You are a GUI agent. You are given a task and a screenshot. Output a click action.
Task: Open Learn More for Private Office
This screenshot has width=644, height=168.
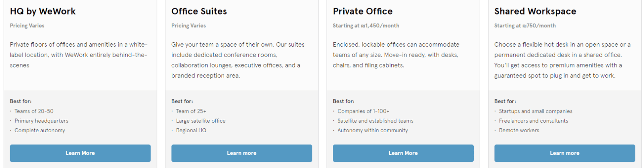tap(403, 153)
